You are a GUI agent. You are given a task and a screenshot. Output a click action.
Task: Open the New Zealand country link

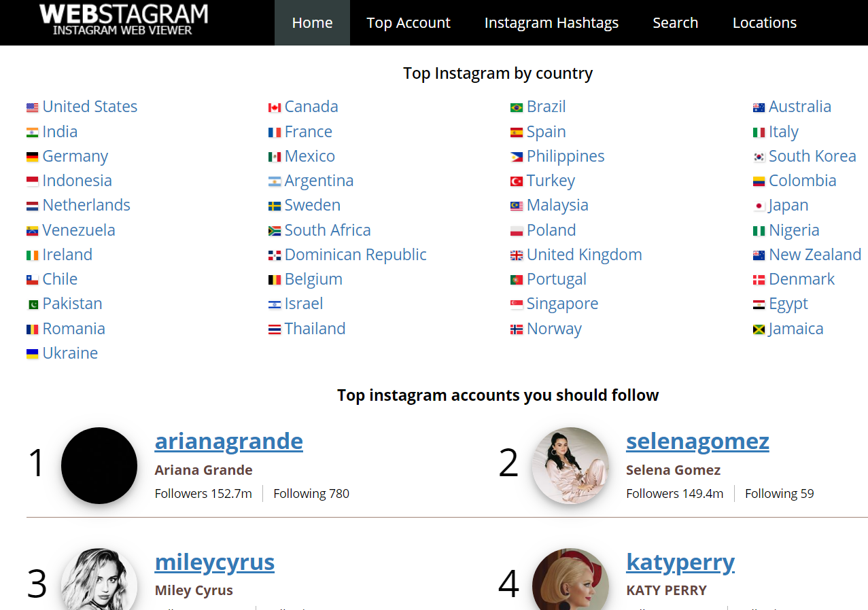pyautogui.click(x=815, y=255)
